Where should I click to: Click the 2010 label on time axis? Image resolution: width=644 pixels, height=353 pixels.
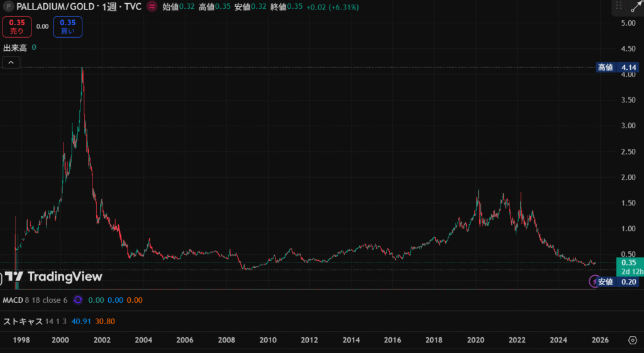(269, 340)
